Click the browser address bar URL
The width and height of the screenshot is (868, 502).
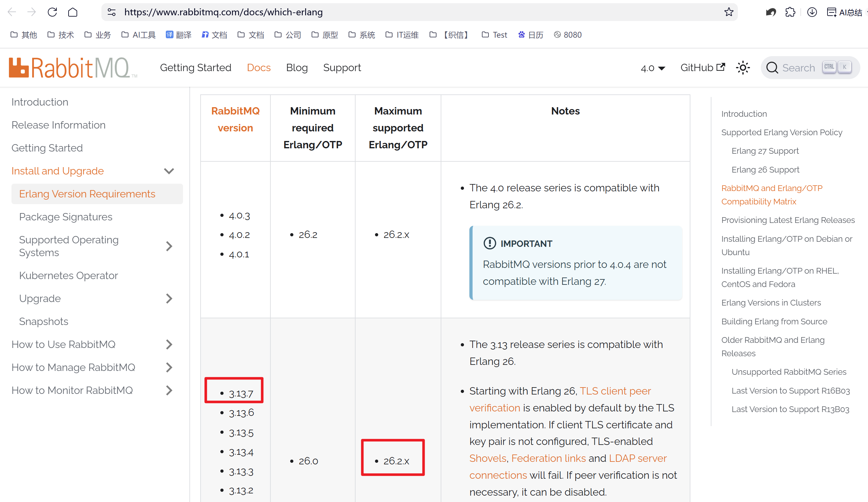coord(223,12)
